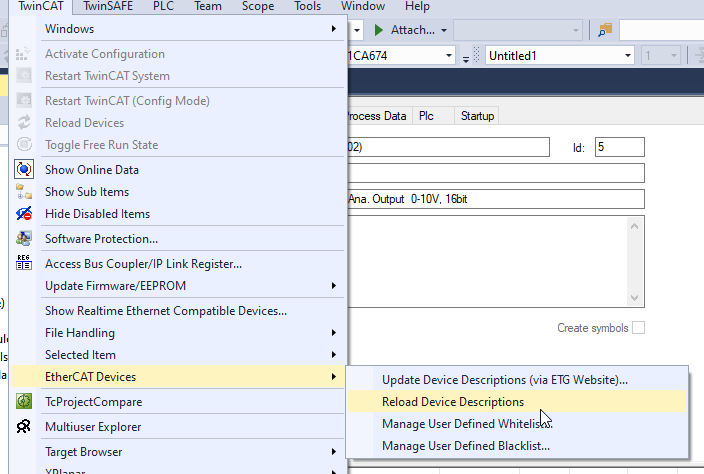Viewport: 704px width, 474px height.
Task: Click Reload Device Descriptions
Action: pyautogui.click(x=517, y=402)
